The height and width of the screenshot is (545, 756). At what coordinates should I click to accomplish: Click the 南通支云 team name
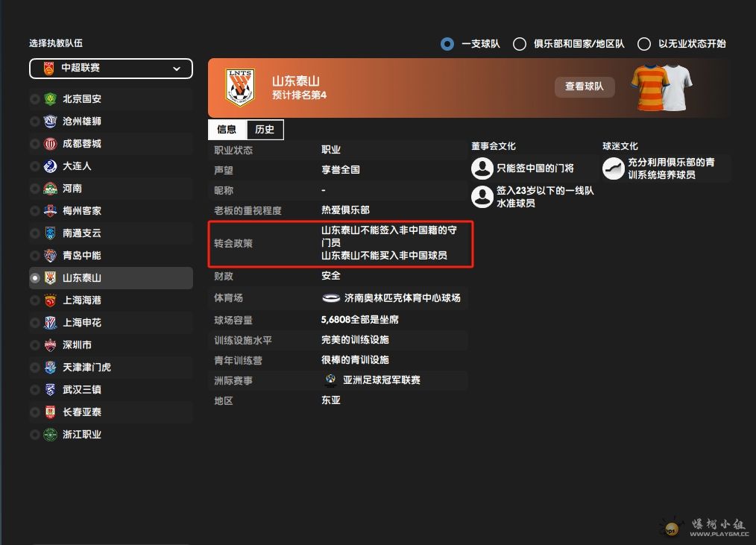[x=82, y=233]
